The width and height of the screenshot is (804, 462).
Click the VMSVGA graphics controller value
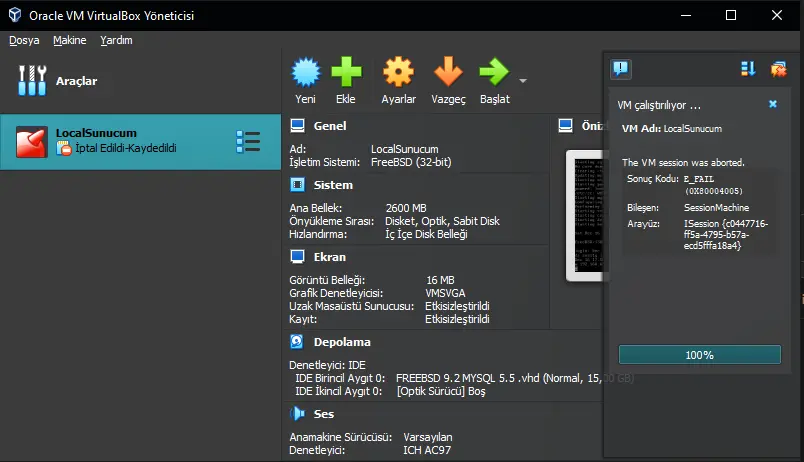click(x=445, y=293)
